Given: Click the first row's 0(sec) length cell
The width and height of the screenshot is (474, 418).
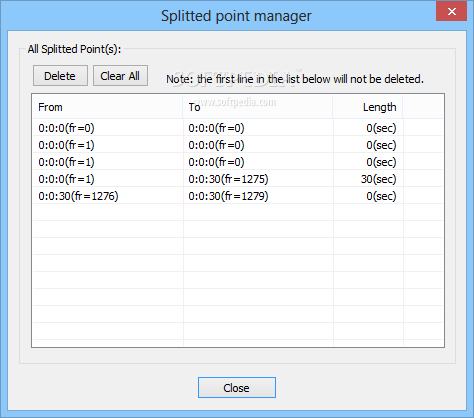Looking at the screenshot, I should tap(381, 128).
